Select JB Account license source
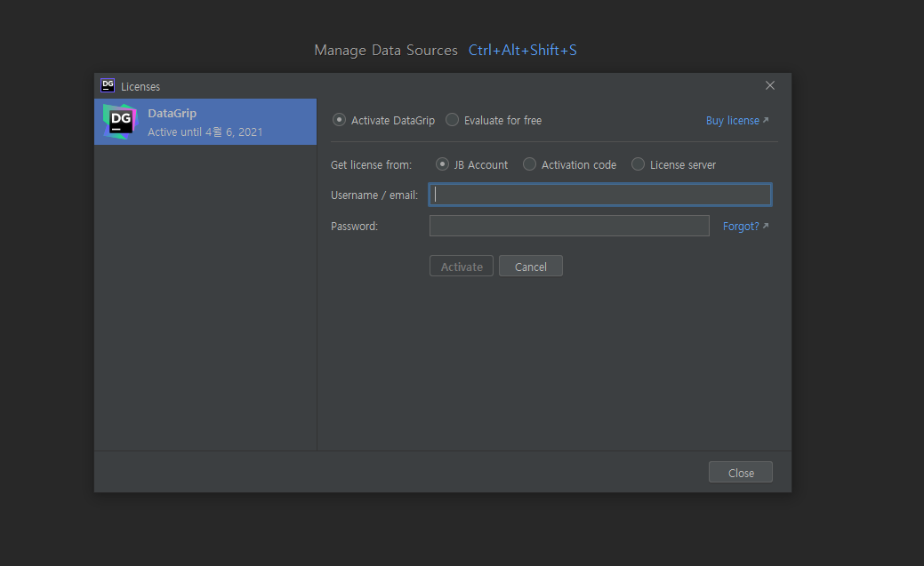Viewport: 924px width, 566px height. (442, 164)
